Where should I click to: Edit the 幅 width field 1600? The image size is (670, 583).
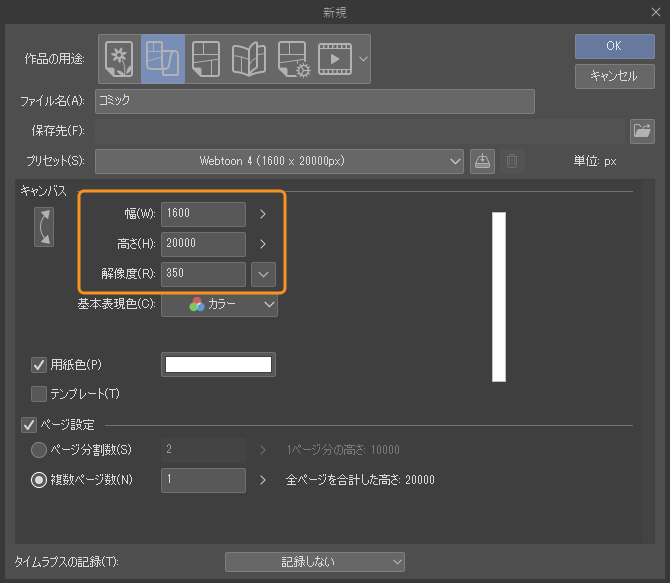[203, 214]
